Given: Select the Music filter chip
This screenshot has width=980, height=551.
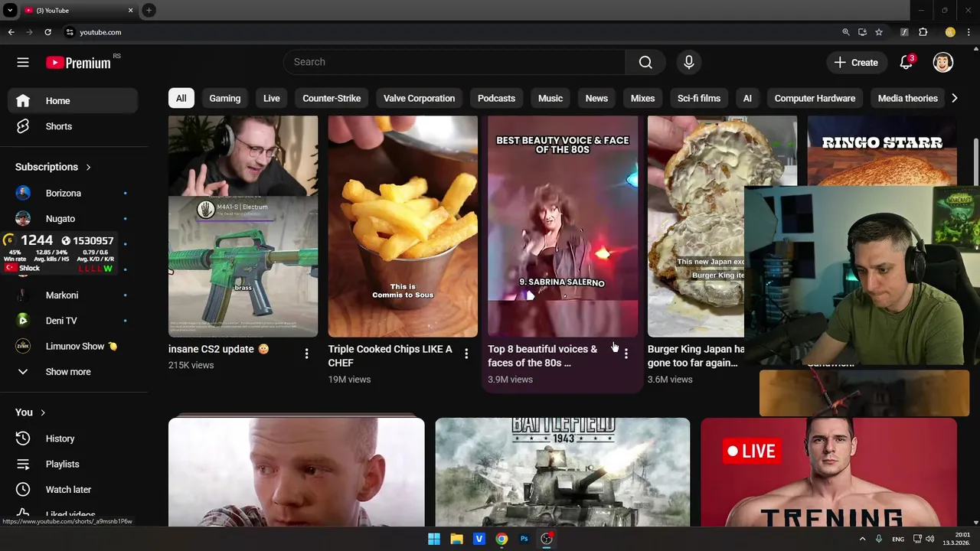Looking at the screenshot, I should (x=550, y=98).
